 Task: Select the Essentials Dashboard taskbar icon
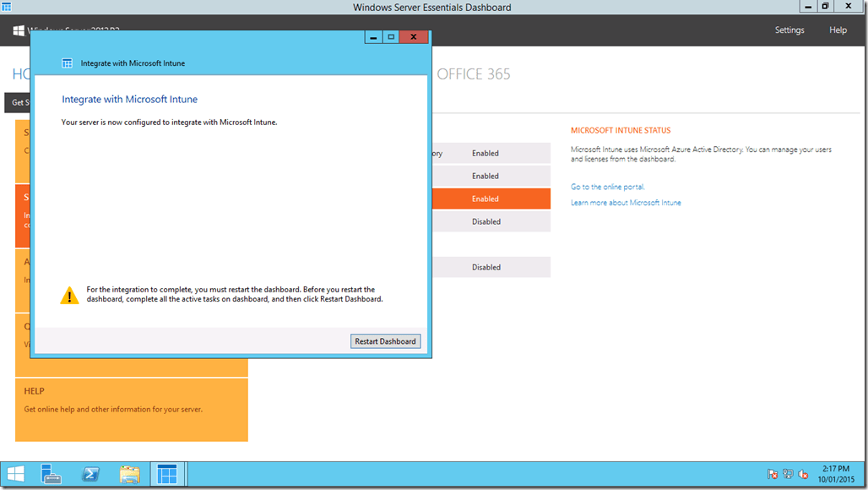[168, 474]
